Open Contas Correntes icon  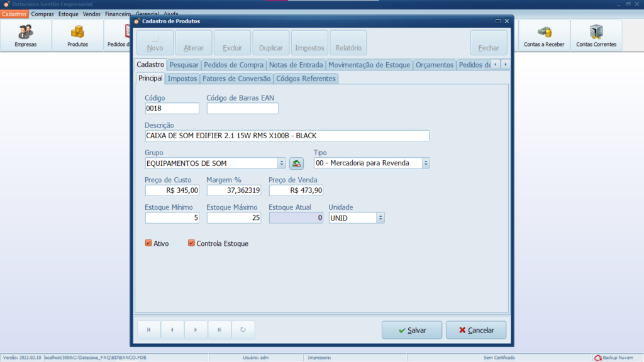point(596,35)
